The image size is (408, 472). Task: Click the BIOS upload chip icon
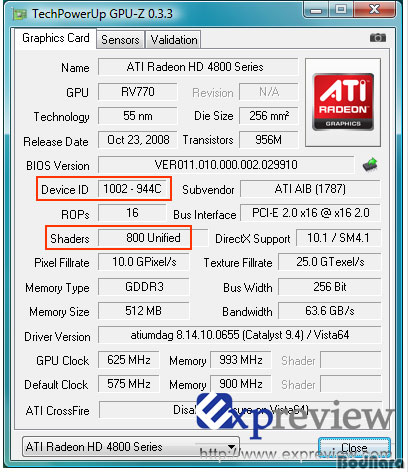[370, 165]
